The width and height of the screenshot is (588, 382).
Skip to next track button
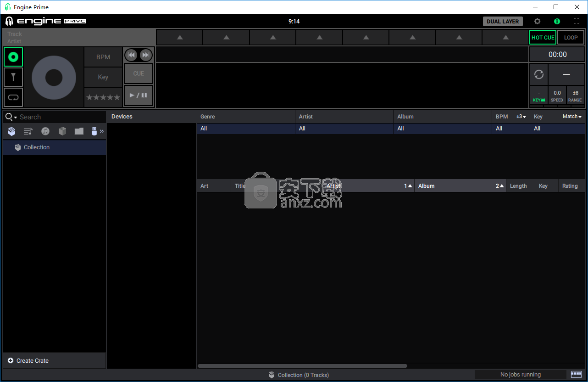[146, 55]
